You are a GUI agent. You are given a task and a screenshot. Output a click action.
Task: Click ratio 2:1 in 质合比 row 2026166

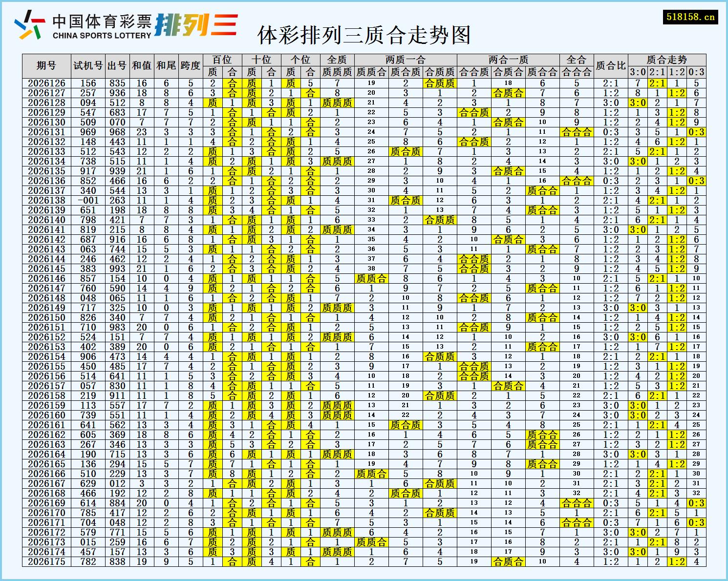coord(611,474)
